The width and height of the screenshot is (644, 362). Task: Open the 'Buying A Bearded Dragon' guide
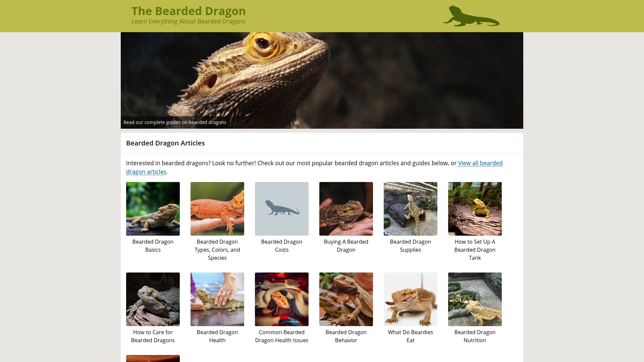pyautogui.click(x=346, y=246)
